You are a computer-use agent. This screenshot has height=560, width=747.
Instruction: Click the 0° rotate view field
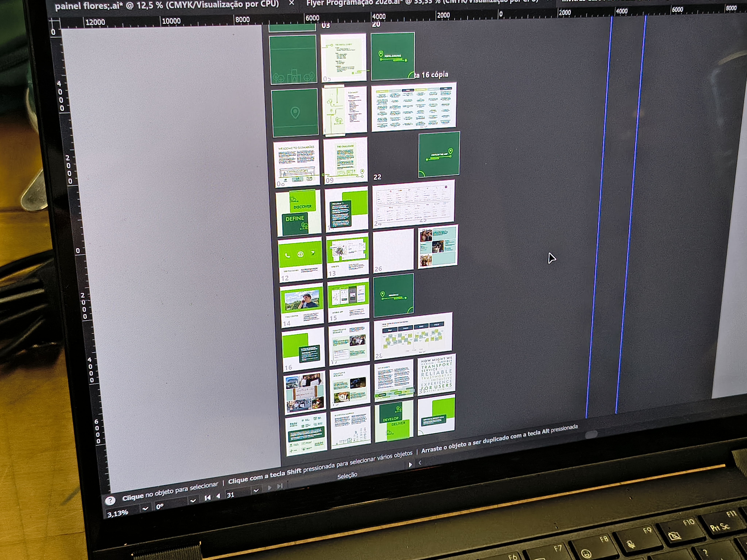coord(171,505)
